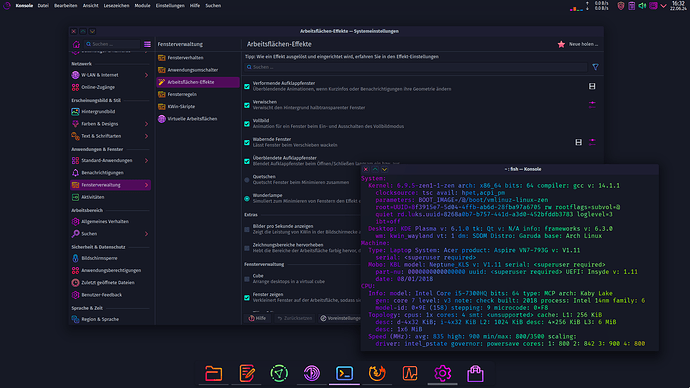Open the Einstellungen menu
This screenshot has width=690, height=388.
pyautogui.click(x=170, y=6)
